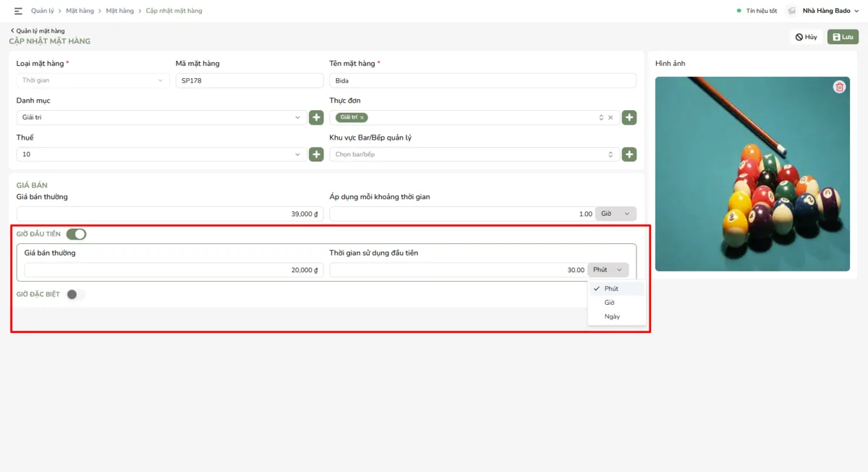The image size is (868, 472).
Task: Select the Giờ option in list
Action: (617, 303)
